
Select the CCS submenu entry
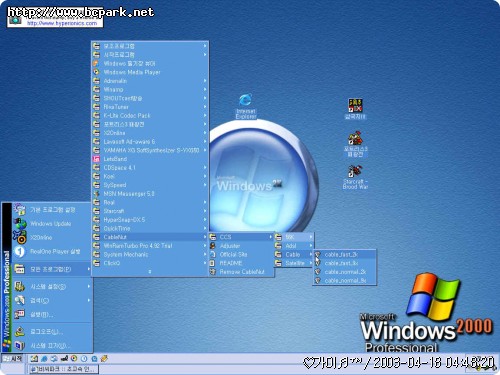[241, 237]
